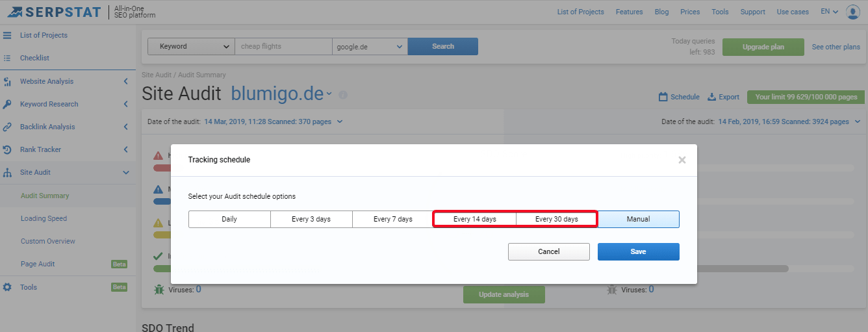Click the Upgrade plan button
The height and width of the screenshot is (332, 868).
click(x=763, y=47)
